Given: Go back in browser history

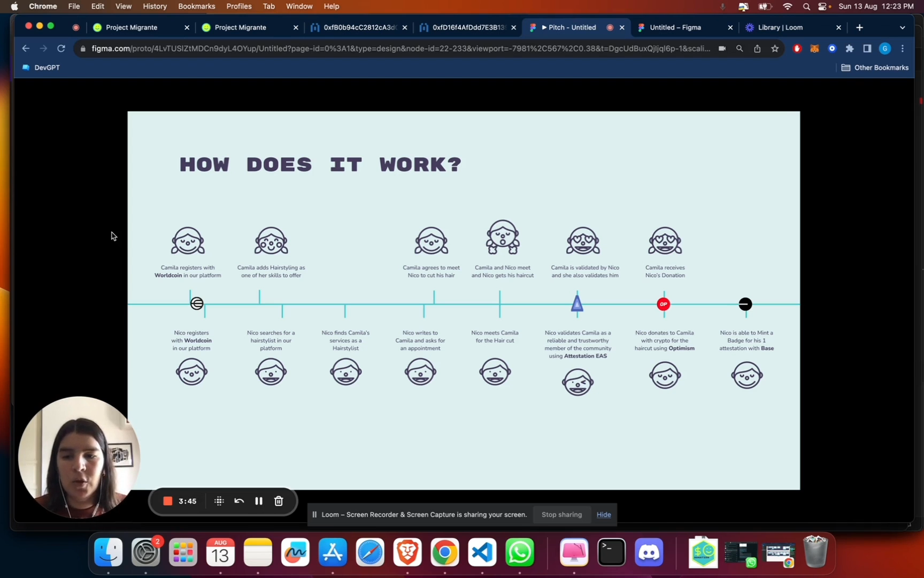Looking at the screenshot, I should pyautogui.click(x=26, y=48).
